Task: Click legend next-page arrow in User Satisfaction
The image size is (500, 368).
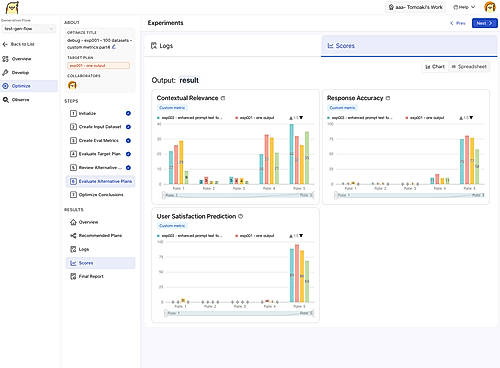Action: coord(301,236)
